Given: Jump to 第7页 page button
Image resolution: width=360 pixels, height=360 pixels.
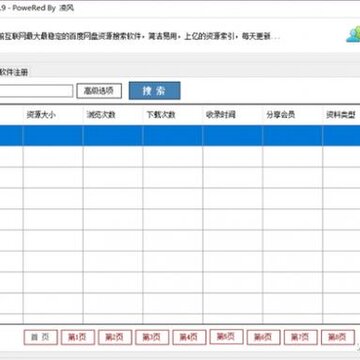Looking at the screenshot, I should coord(301,337).
